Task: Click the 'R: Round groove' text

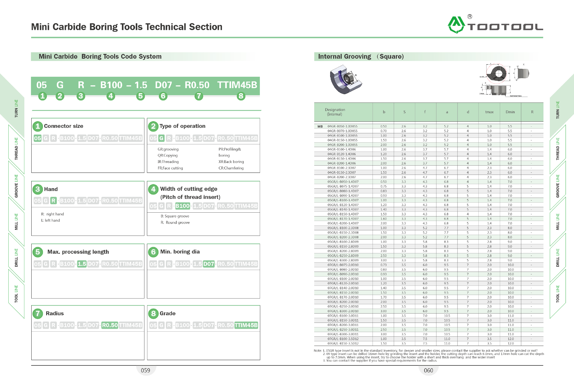Action: tap(175, 222)
